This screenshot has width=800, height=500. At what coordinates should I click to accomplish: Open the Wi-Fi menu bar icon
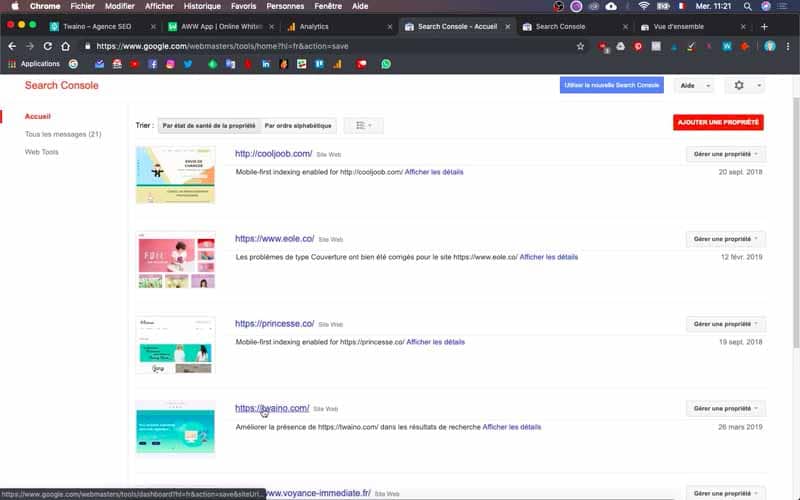tap(644, 6)
